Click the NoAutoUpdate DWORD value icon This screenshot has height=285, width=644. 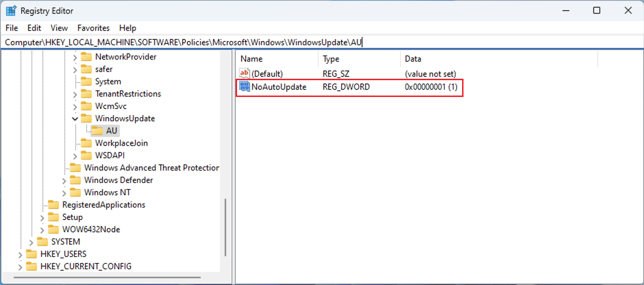click(244, 87)
